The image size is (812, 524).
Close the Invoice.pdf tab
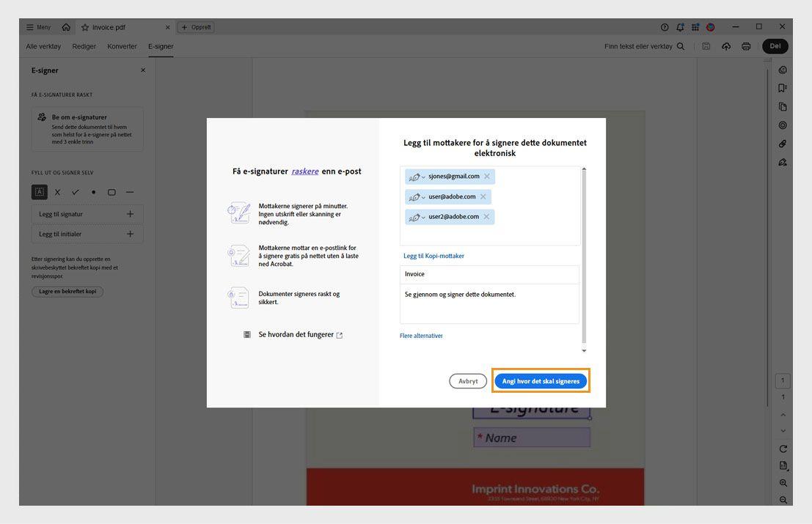point(167,27)
